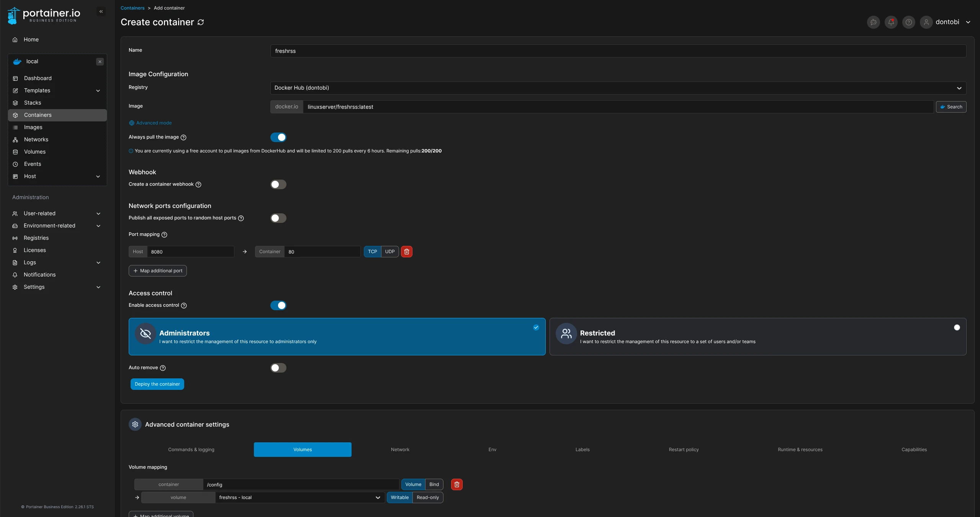Switch to the Commands & logging tab

coord(191,450)
